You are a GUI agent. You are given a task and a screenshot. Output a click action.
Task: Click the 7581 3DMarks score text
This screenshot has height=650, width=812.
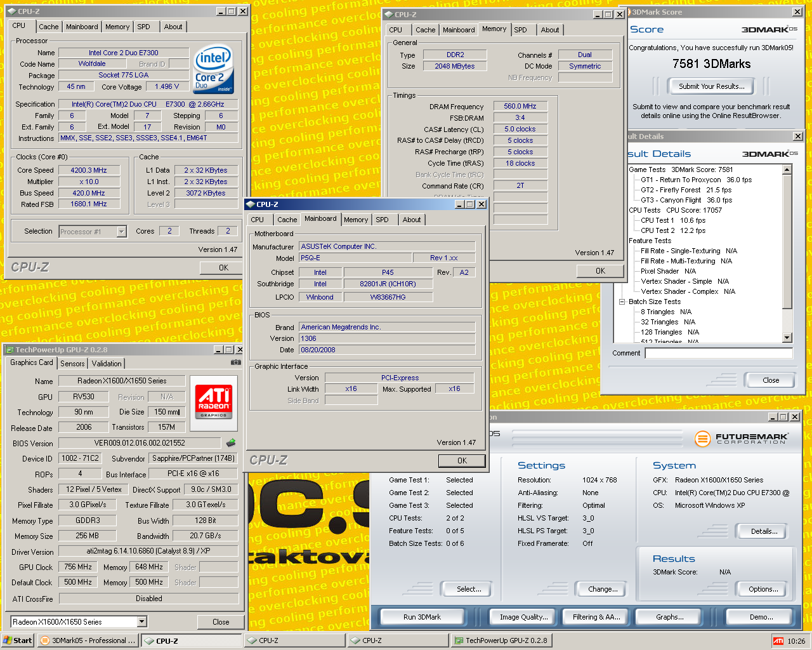pyautogui.click(x=711, y=63)
